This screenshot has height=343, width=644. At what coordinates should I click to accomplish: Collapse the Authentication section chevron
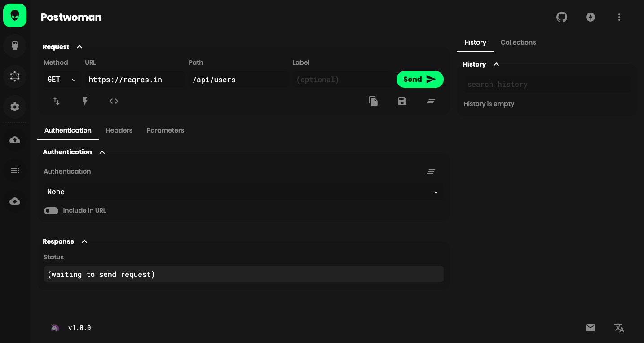click(102, 152)
